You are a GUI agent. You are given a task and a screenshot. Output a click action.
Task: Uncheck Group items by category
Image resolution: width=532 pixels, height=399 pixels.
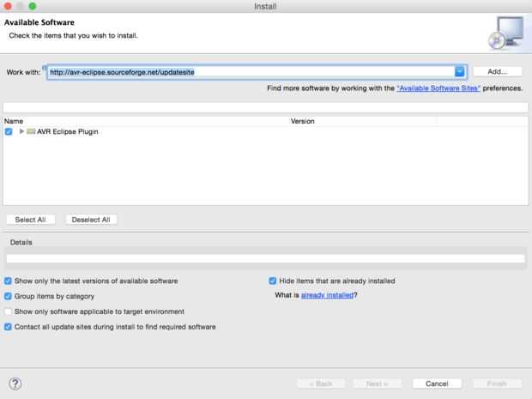point(9,296)
